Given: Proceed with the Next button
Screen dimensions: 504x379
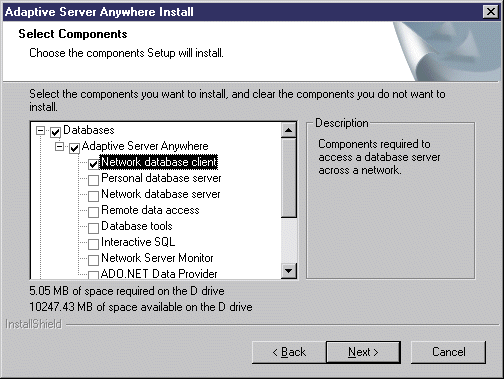Looking at the screenshot, I should pos(363,352).
